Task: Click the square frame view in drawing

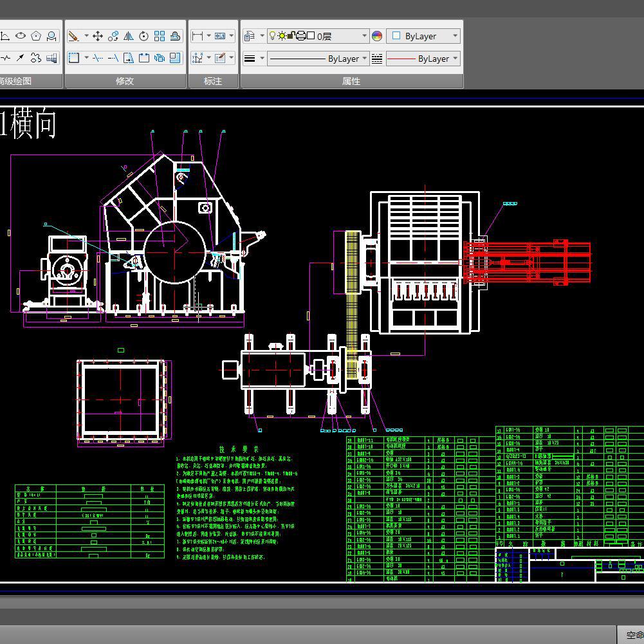Action: click(121, 400)
